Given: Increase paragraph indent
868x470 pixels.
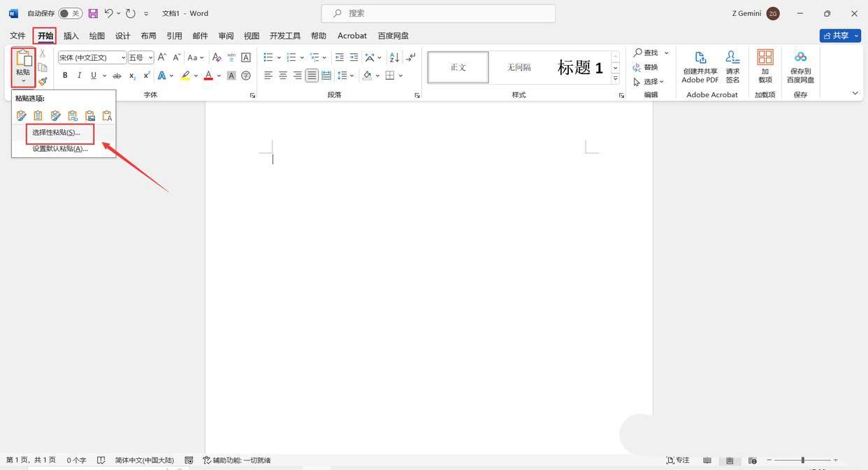Looking at the screenshot, I should coord(354,57).
